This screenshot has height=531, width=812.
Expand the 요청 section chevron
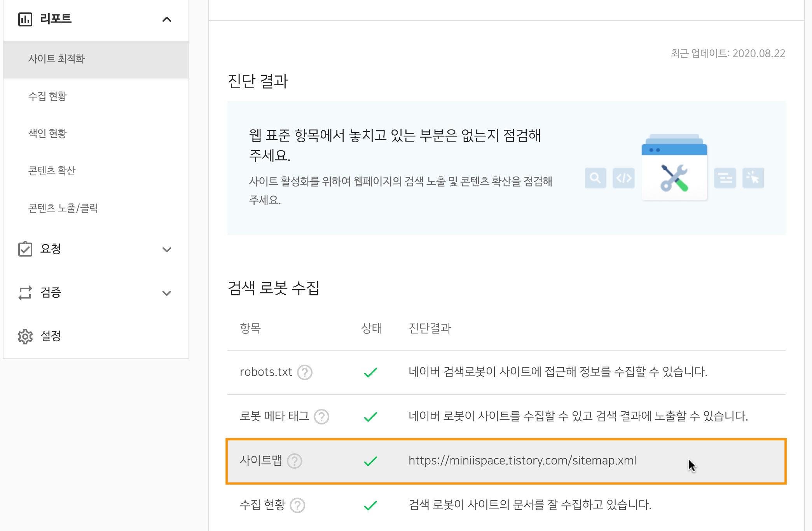(167, 250)
